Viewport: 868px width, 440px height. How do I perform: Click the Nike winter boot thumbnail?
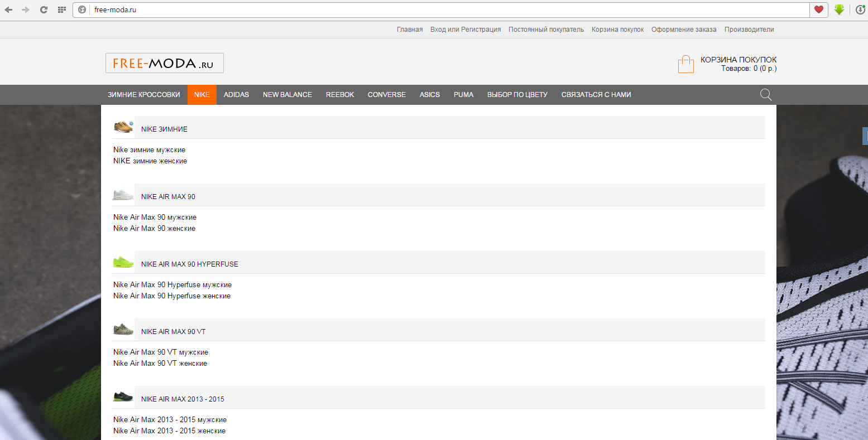pos(123,127)
